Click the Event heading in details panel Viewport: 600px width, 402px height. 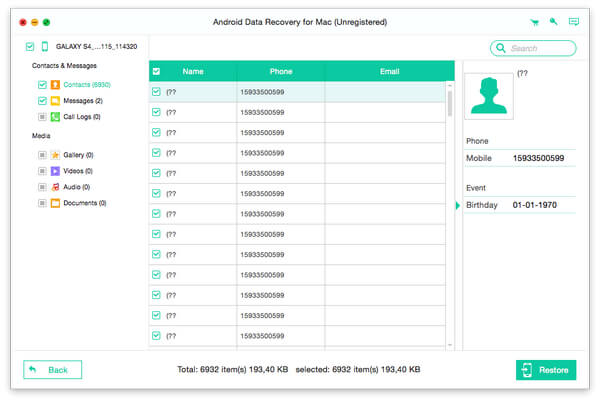(476, 188)
